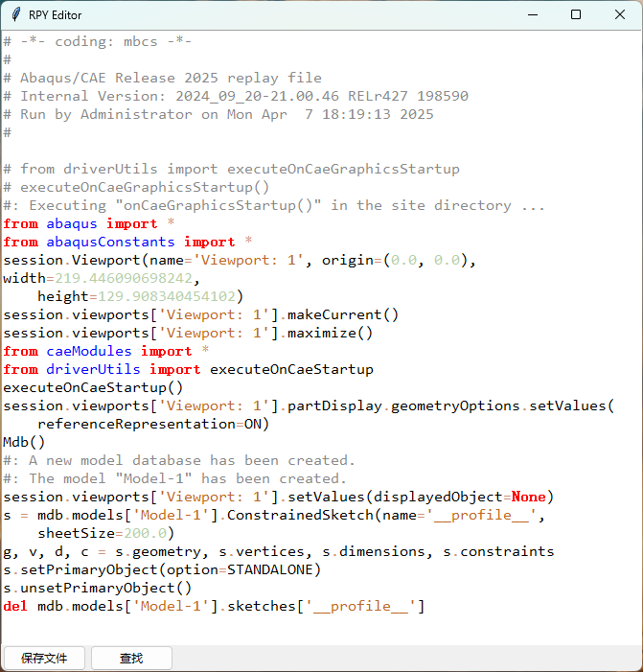Click the 'g, v, d, c = s.geometry' line
643x672 pixels.
point(279,551)
